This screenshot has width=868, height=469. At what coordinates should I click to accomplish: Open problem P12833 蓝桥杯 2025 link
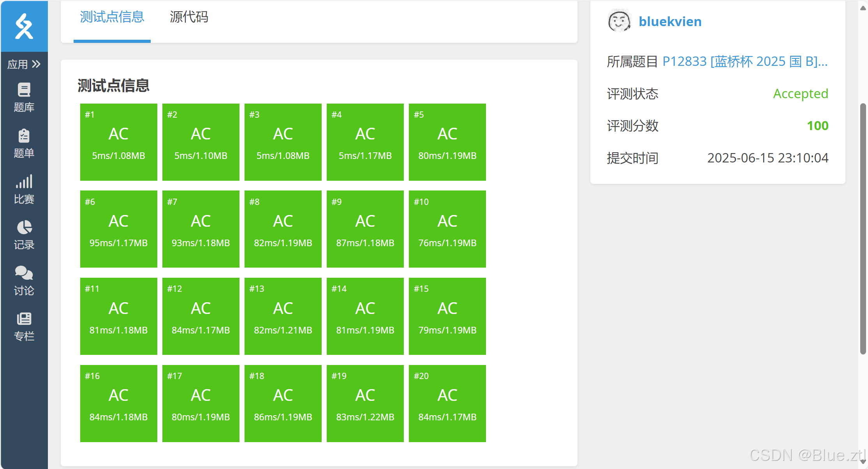coord(745,62)
